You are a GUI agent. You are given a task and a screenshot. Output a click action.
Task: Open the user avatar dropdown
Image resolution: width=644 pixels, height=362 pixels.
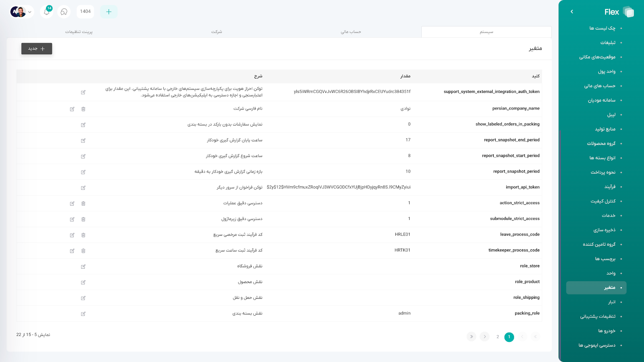[x=21, y=12]
